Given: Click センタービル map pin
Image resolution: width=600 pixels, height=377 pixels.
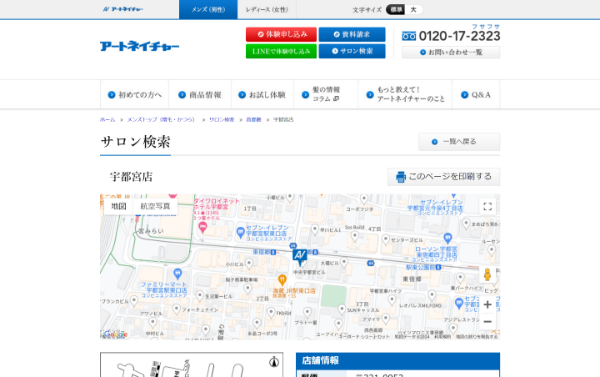Looking at the screenshot, I should (386, 240).
